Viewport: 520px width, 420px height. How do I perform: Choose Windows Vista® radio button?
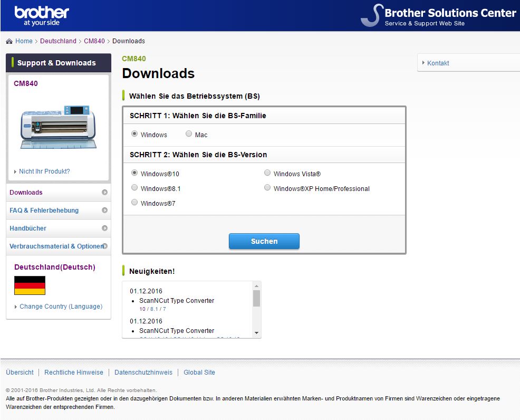click(267, 173)
